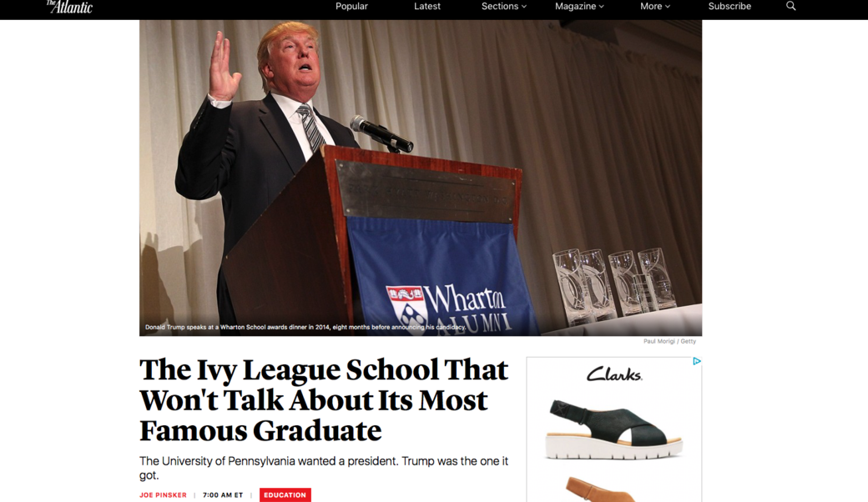Screen dimensions: 868x502
Task: Open author Joe Pinsker's page
Action: click(x=164, y=495)
